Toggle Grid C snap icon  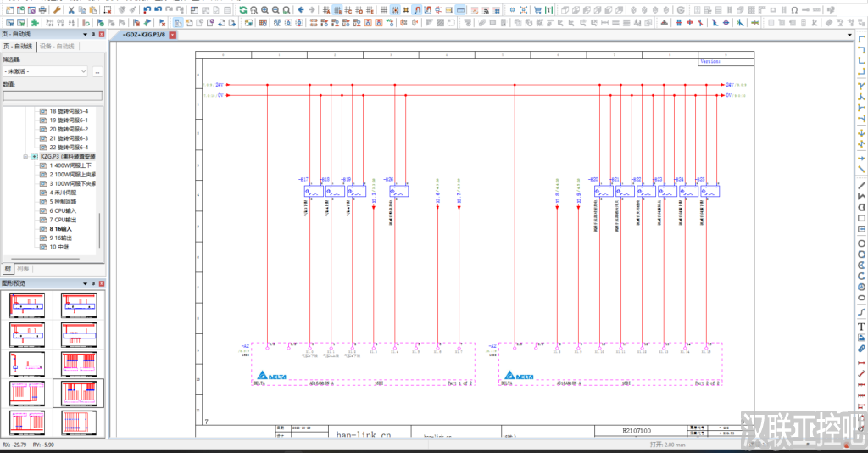[348, 10]
